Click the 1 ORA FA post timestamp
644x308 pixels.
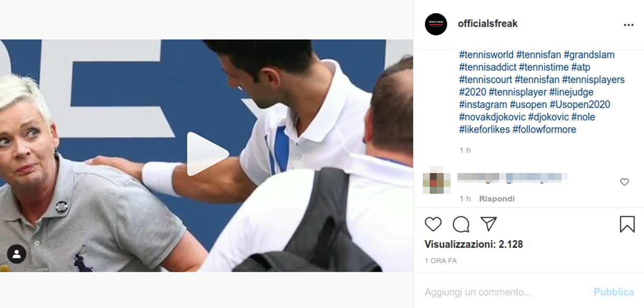(441, 261)
